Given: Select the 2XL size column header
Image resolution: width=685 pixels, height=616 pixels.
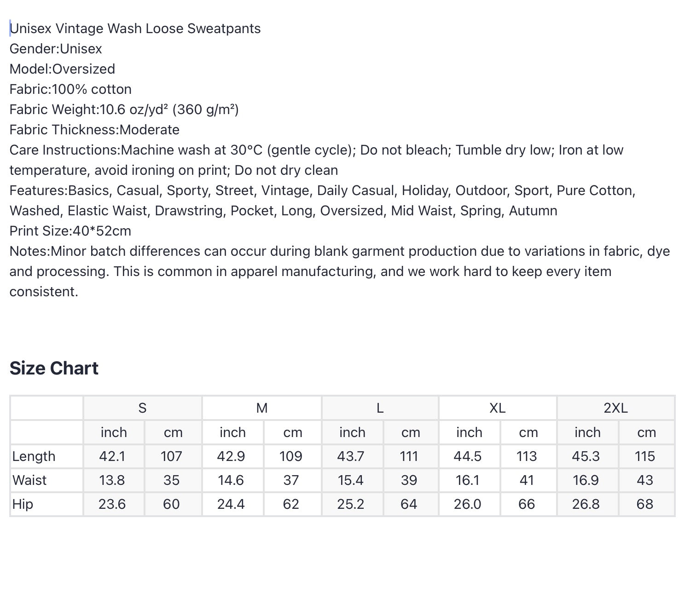Looking at the screenshot, I should point(615,408).
